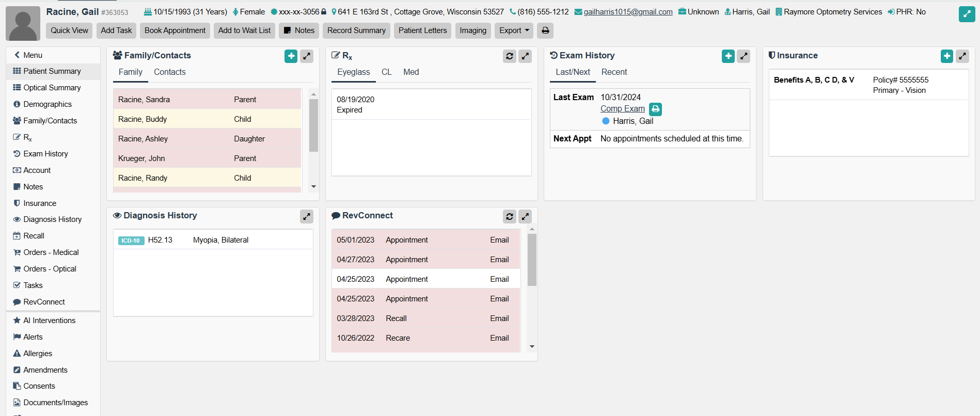Open Patient Letters

point(422,30)
